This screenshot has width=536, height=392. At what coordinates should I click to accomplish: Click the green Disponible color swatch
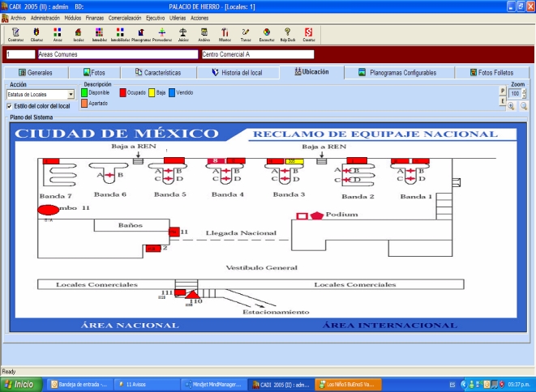click(x=84, y=92)
